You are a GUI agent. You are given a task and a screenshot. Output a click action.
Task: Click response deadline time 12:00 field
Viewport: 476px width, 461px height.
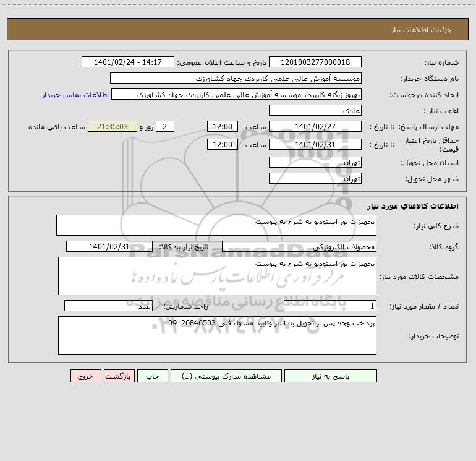pos(222,126)
